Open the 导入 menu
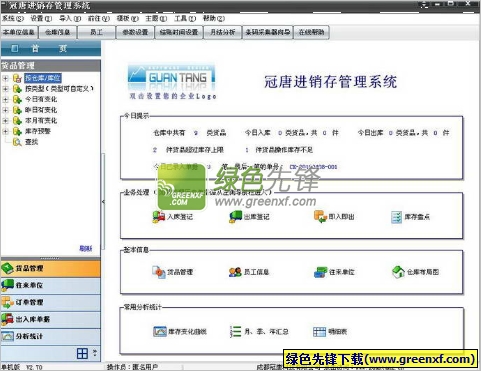 (x=70, y=18)
